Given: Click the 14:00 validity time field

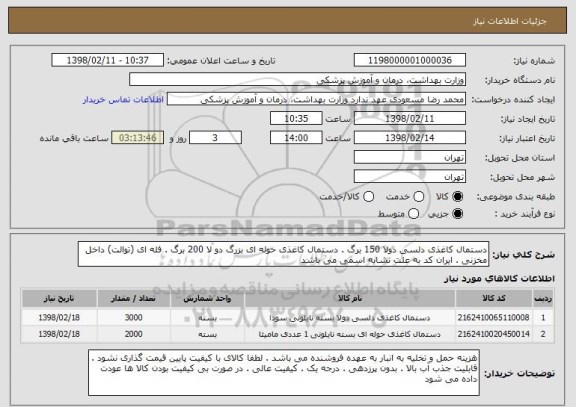Looking at the screenshot, I should tap(296, 138).
